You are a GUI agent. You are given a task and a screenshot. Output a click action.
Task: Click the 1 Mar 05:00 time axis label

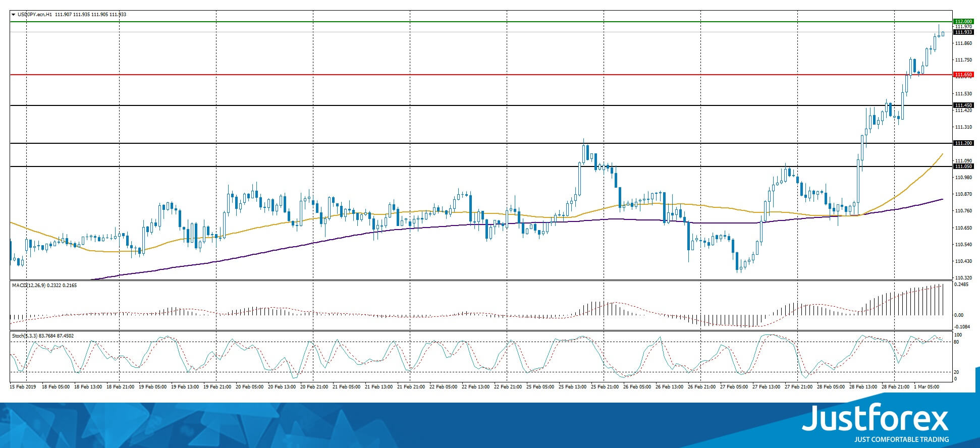pyautogui.click(x=927, y=387)
